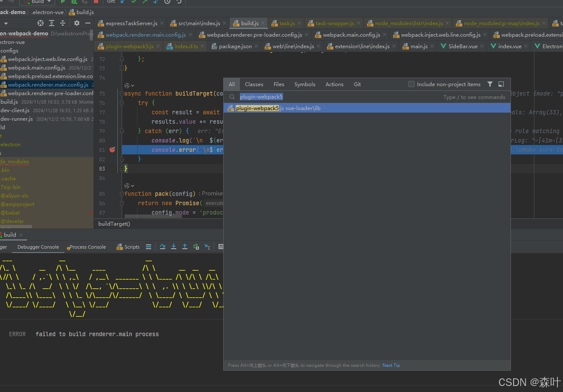Click the locate current file target icon
This screenshot has width=563, height=392.
click(x=41, y=23)
